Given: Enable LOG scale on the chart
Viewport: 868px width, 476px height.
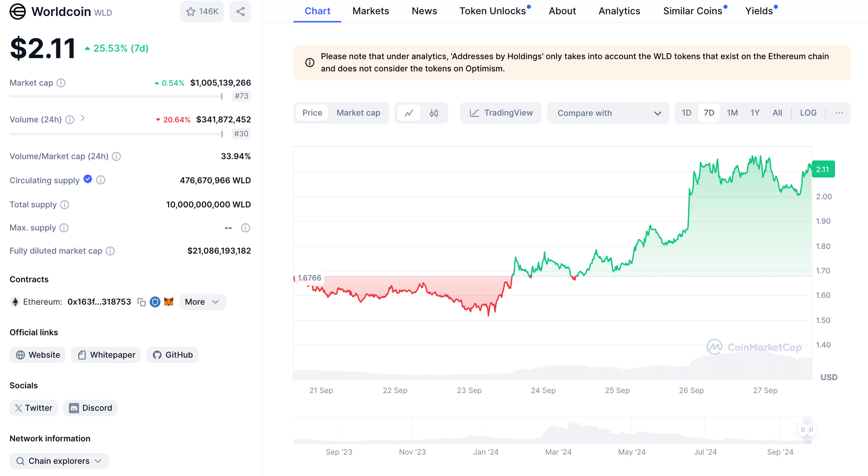Looking at the screenshot, I should 808,113.
